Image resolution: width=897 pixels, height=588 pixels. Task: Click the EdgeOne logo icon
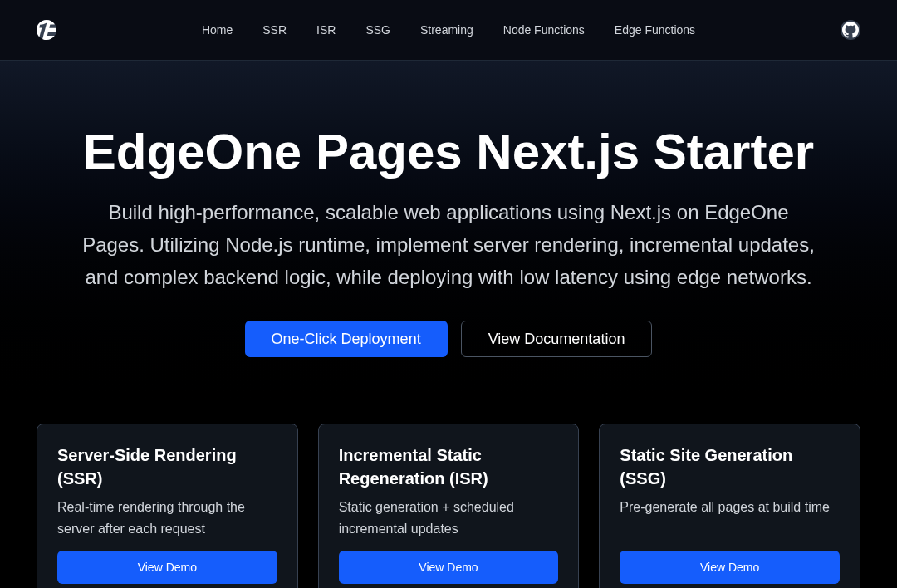47,30
